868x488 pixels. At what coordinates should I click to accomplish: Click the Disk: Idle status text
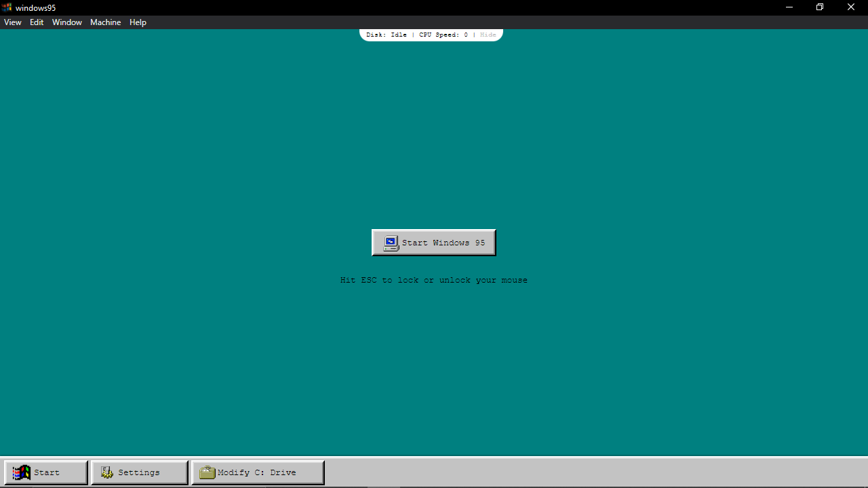(387, 35)
